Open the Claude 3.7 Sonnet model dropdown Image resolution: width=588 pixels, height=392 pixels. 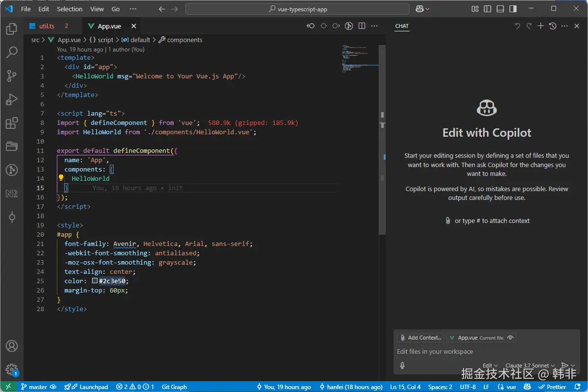point(530,366)
